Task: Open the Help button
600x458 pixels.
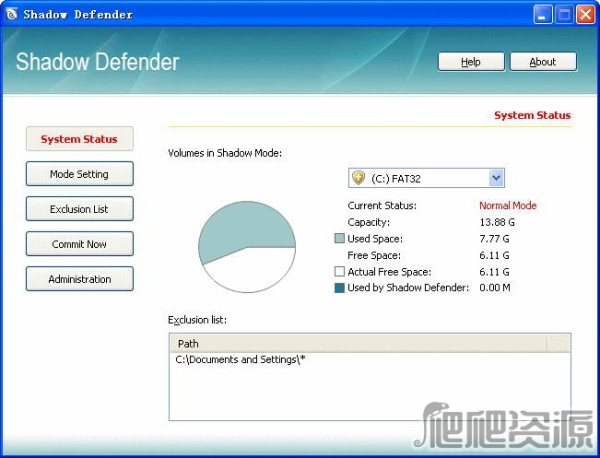Action: click(471, 62)
